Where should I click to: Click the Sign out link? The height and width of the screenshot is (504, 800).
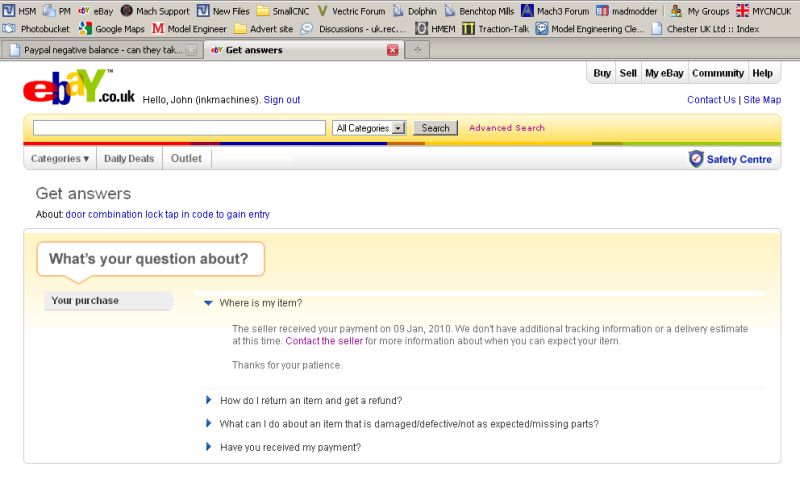click(x=282, y=100)
